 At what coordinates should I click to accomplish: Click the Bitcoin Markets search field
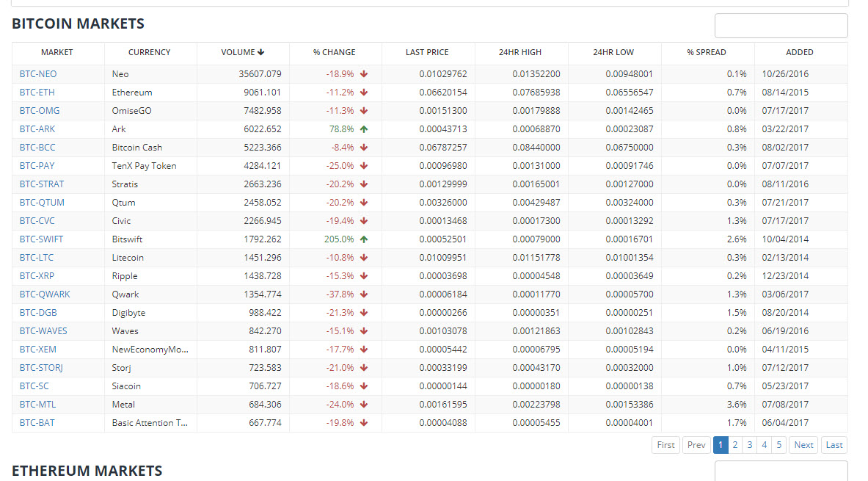tap(781, 26)
